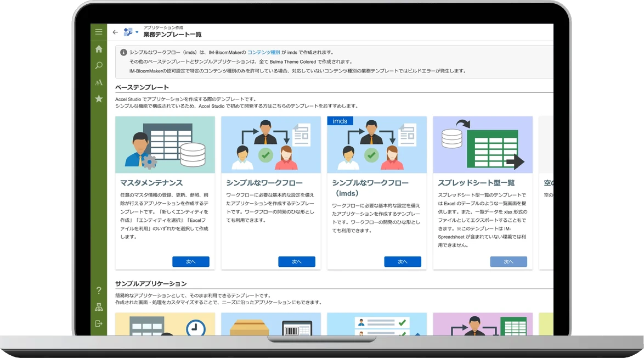Image resolution: width=644 pixels, height=358 pixels.
Task: Click the サンプルアプリケーション section heading
Action: tap(151, 284)
